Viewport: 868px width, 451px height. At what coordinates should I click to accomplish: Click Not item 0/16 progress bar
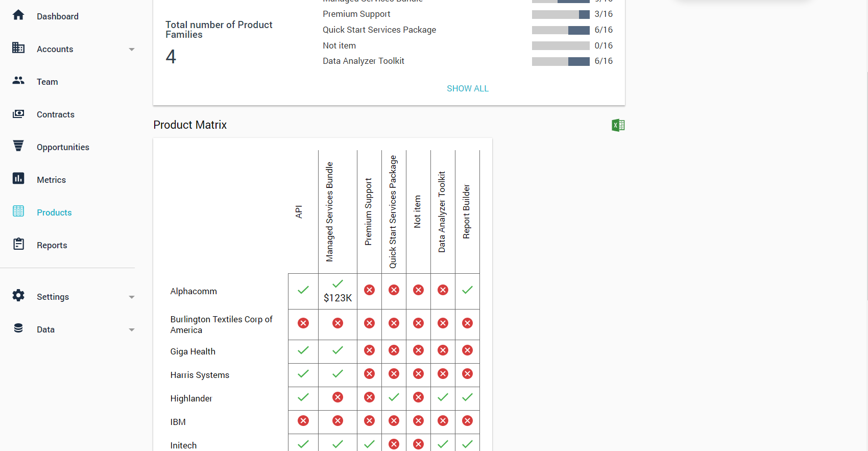[x=561, y=46]
